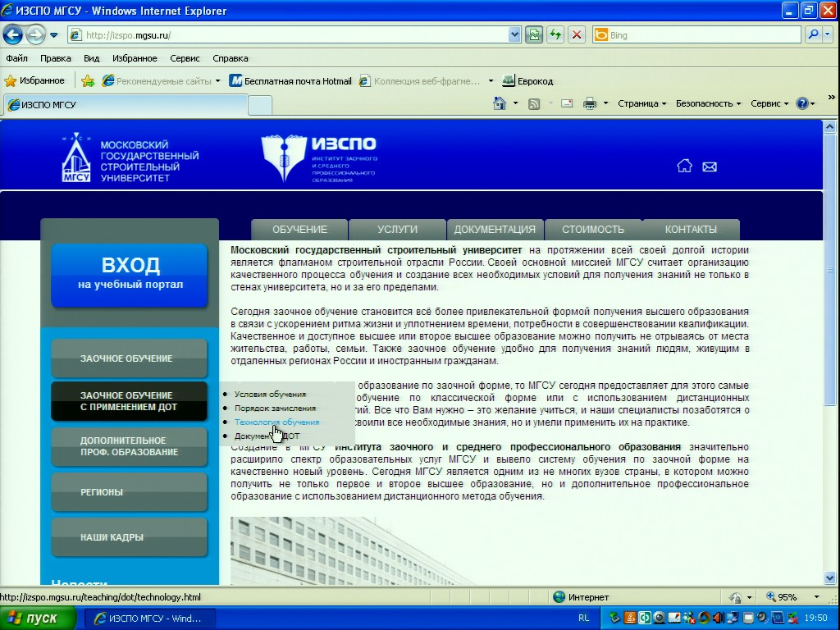Open the Безопасность command bar menu
The image size is (840, 630).
point(708,103)
